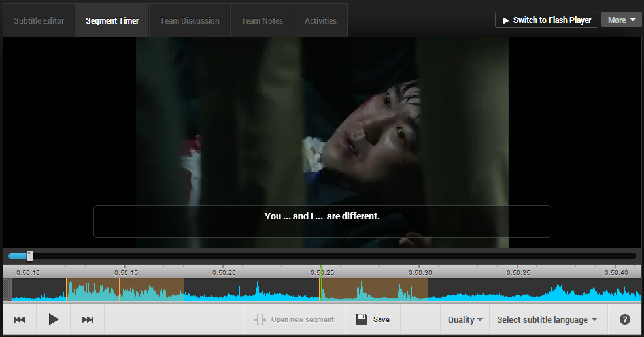Play the video
Screen dimensions: 644x337
54,319
